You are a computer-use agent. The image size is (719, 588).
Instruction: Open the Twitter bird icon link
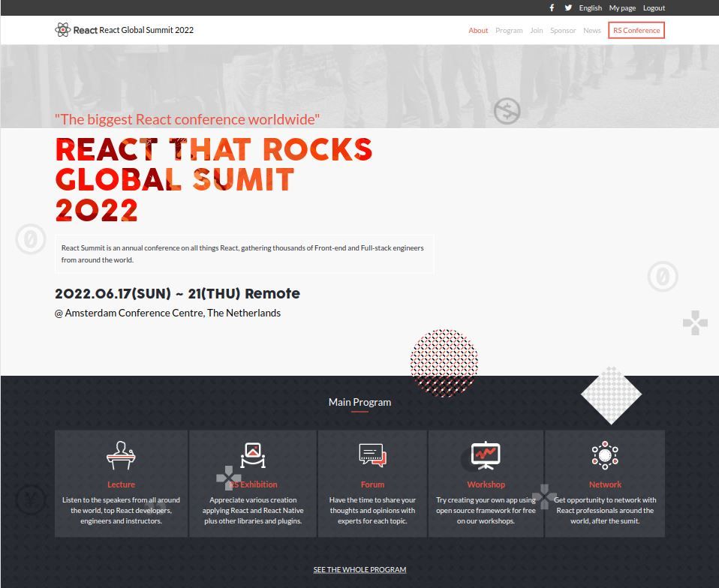tap(568, 7)
